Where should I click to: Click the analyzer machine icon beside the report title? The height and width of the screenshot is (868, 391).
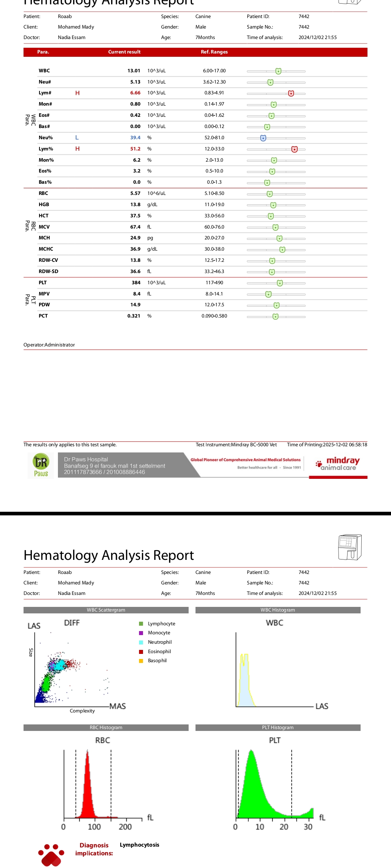[x=350, y=547]
